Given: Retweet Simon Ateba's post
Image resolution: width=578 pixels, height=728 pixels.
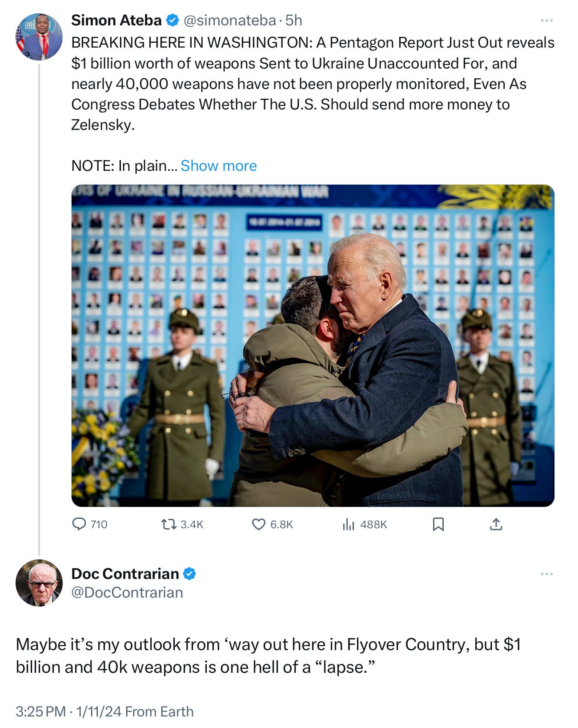Looking at the screenshot, I should [x=182, y=525].
